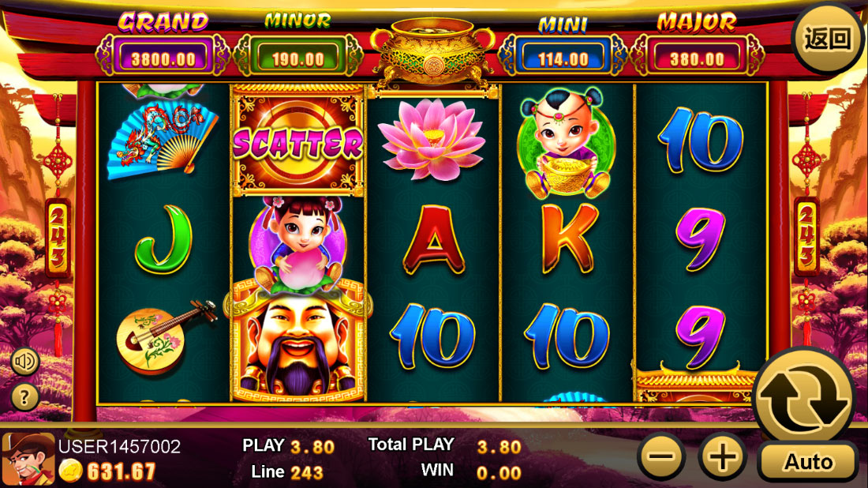Click the golden treasure pot at top

coord(433,51)
